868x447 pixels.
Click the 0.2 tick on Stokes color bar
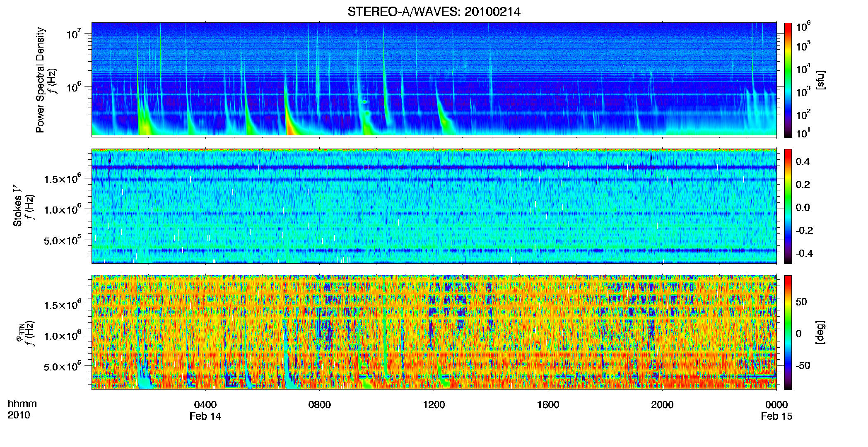(x=803, y=185)
